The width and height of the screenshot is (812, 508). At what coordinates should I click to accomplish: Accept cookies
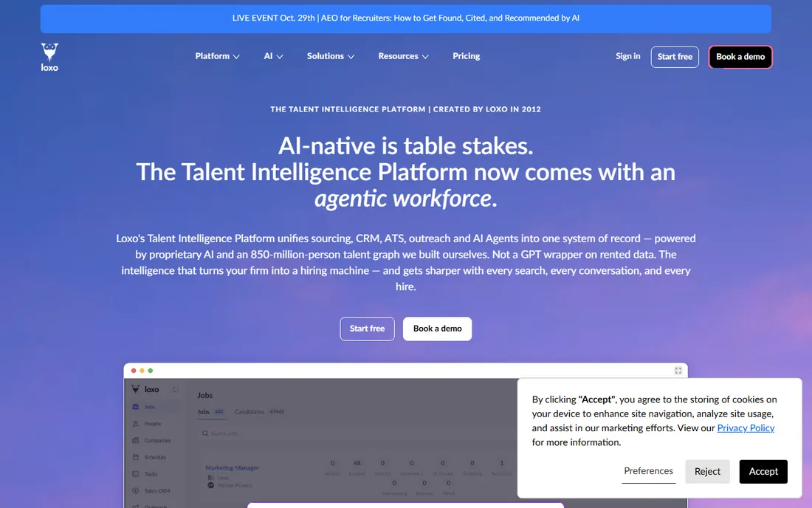[763, 472]
